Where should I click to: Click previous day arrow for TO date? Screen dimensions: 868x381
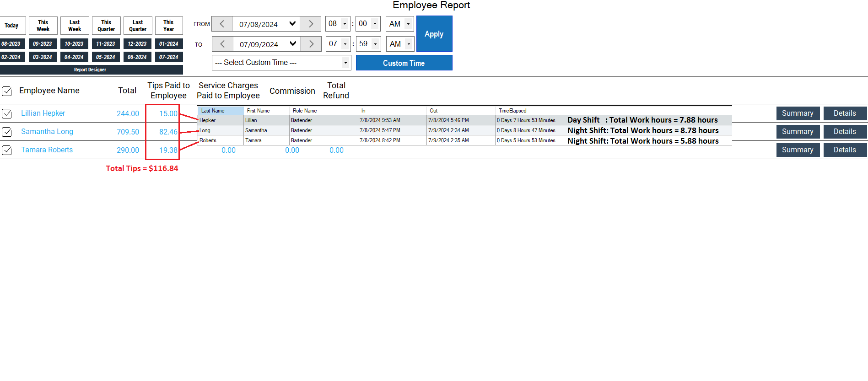click(222, 44)
